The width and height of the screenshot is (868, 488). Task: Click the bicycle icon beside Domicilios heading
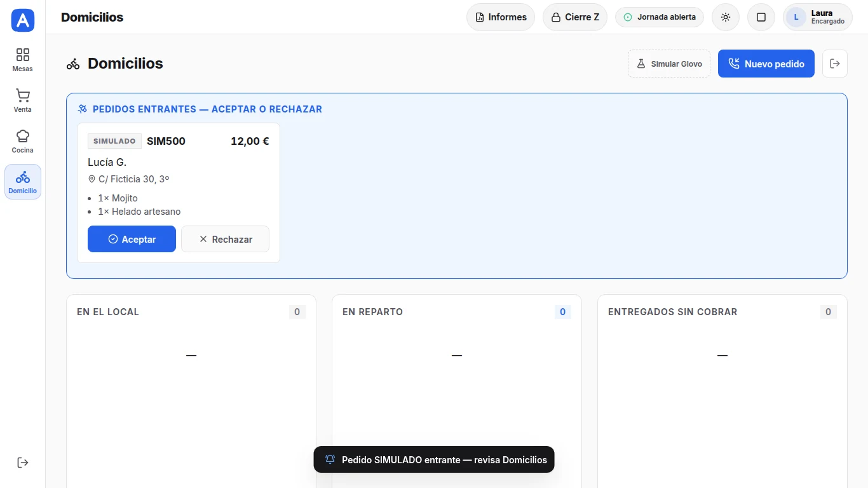73,64
